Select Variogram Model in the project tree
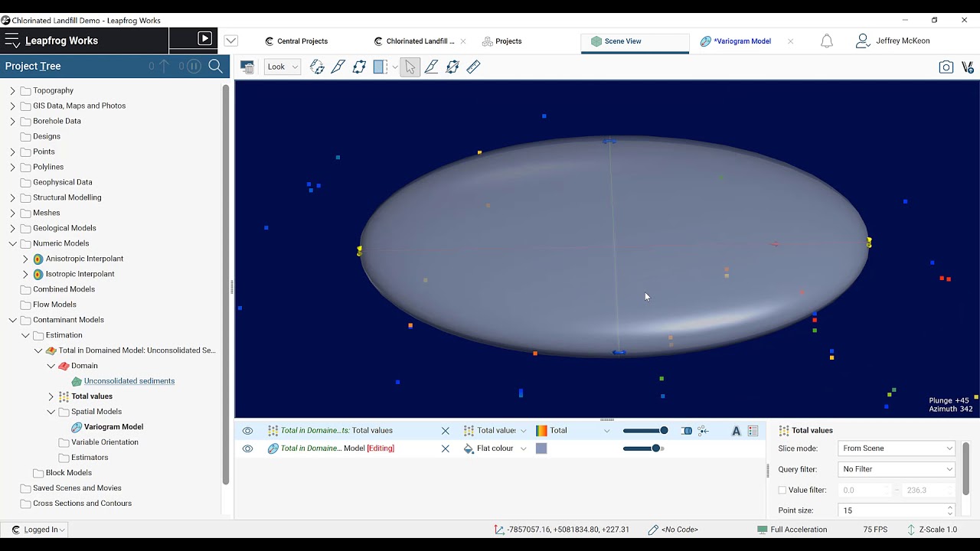 (113, 427)
